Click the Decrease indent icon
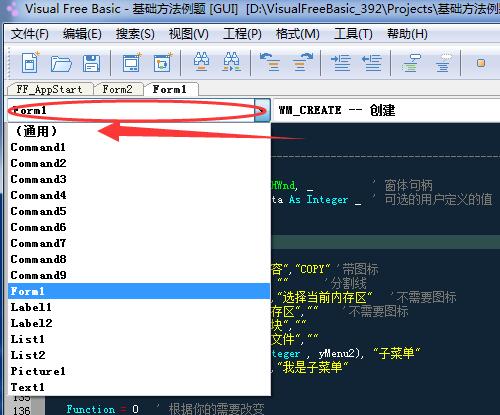 371,63
